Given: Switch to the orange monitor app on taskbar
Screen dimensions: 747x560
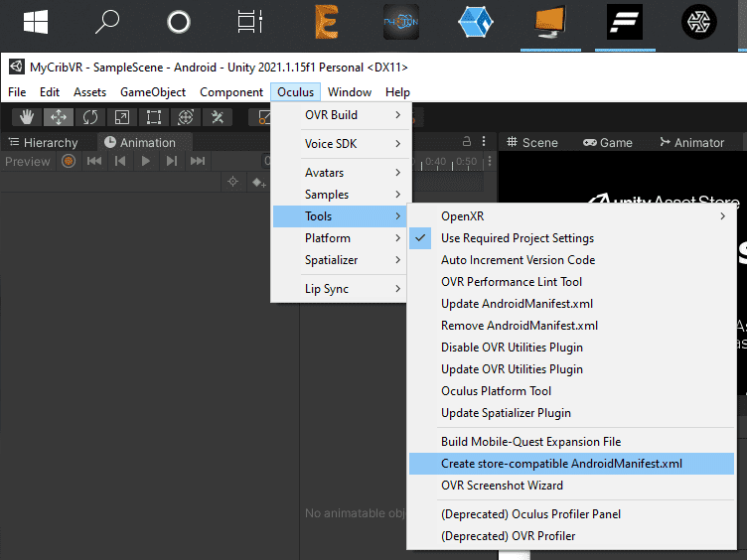Looking at the screenshot, I should tap(550, 22).
